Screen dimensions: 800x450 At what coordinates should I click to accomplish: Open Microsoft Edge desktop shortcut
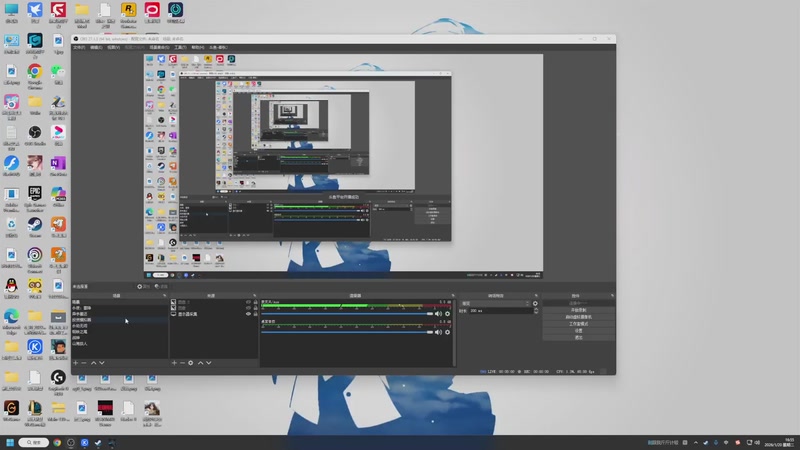click(x=11, y=321)
